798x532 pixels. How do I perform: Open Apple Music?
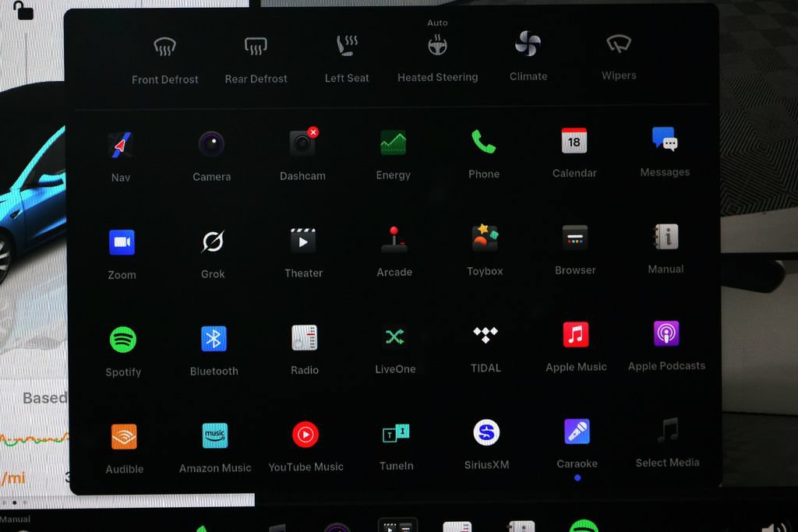pos(576,334)
